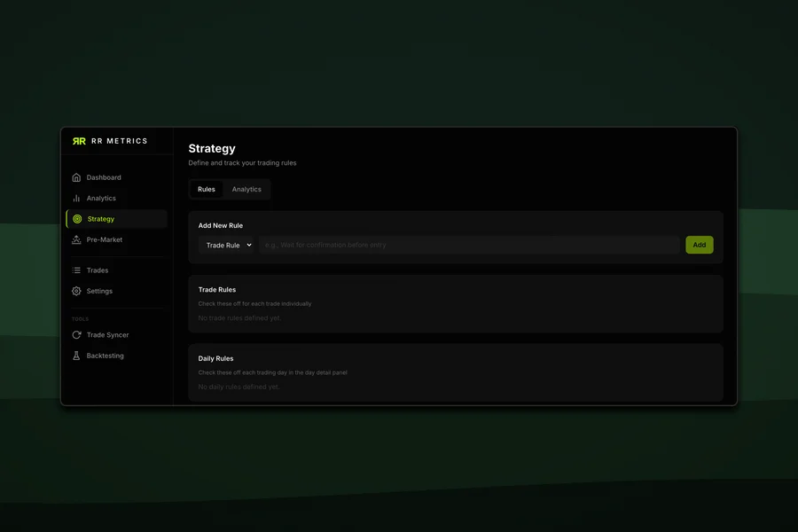
Task: Click the 'Define and track your trading rules' subtitle
Action: (242, 163)
